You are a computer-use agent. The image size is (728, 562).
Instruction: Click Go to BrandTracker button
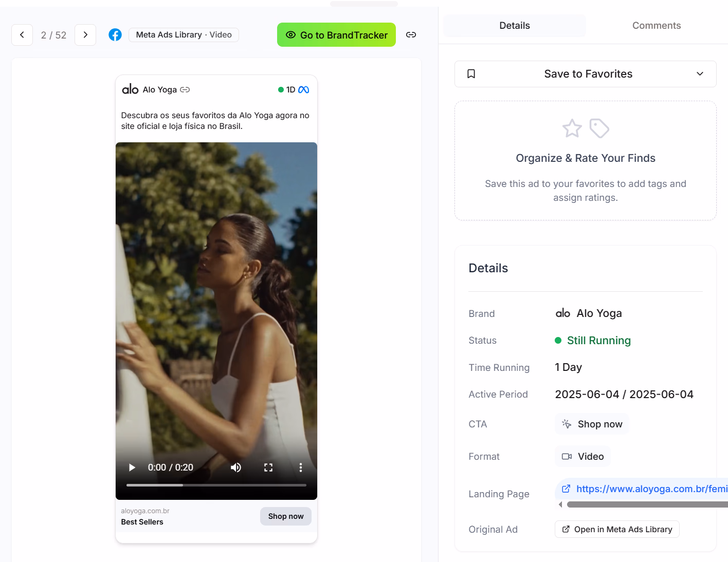click(336, 35)
